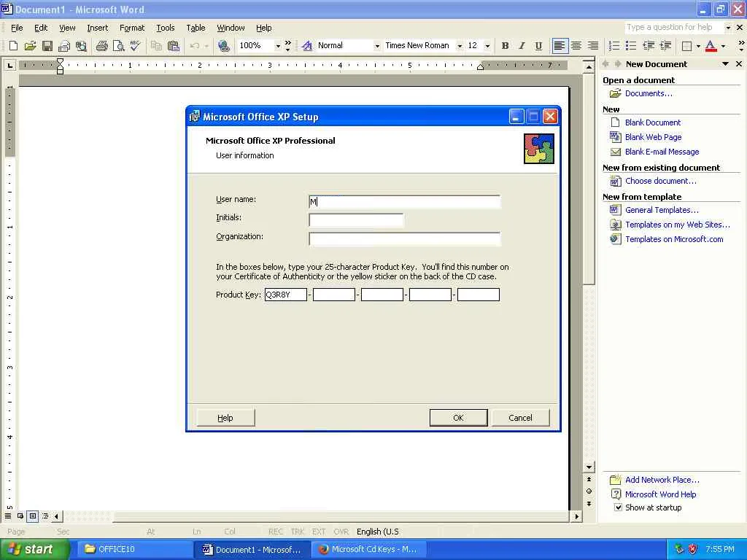The height and width of the screenshot is (560, 747).
Task: Click Help button in Setup dialog
Action: tap(225, 418)
